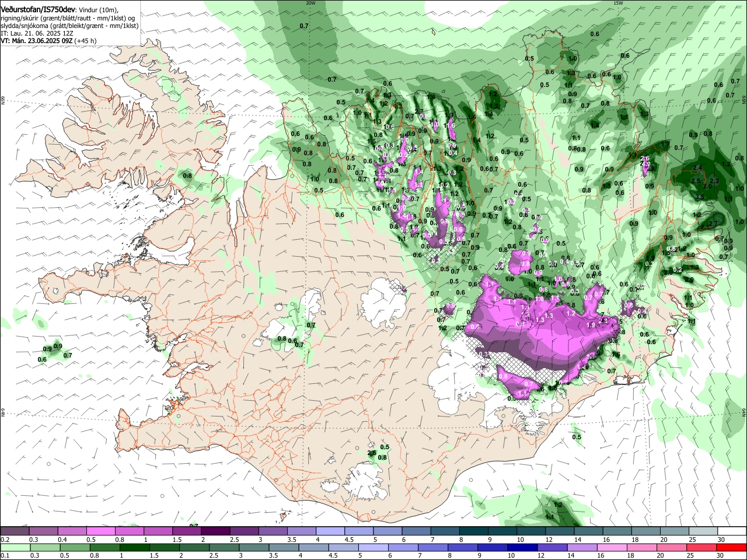Click the 20W longitude label on the top edge
Viewport: 747px width, 560px height.
point(310,3)
